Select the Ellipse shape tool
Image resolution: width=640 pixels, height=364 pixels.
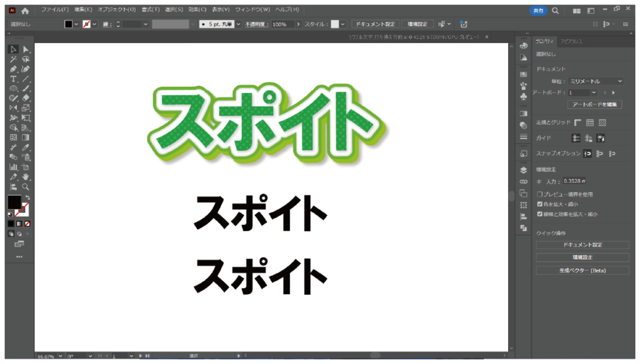click(x=13, y=89)
